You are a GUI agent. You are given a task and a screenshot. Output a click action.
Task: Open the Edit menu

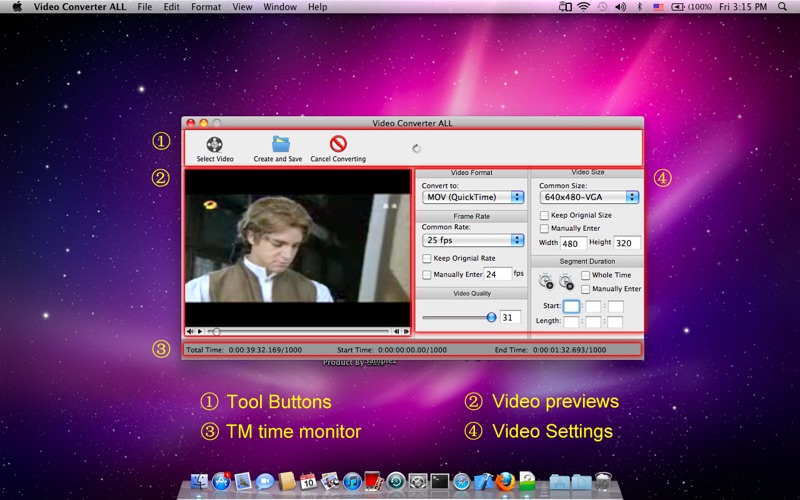(171, 7)
